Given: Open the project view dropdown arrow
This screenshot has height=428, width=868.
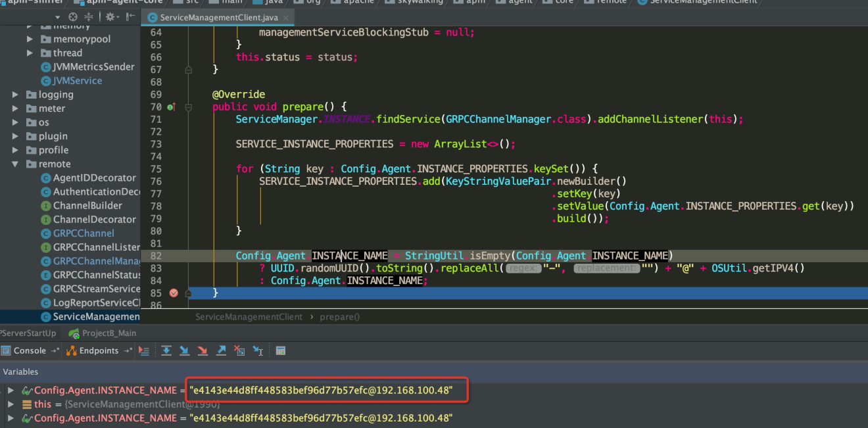Looking at the screenshot, I should 58,17.
